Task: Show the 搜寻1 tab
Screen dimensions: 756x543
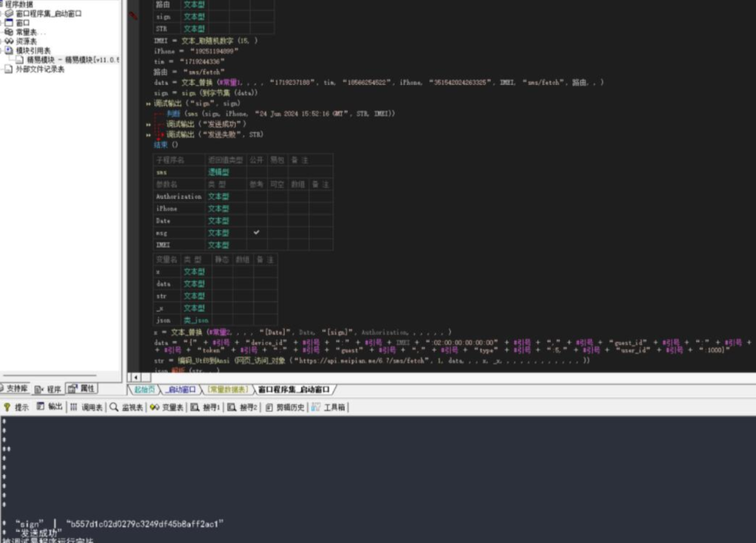Action: point(206,407)
